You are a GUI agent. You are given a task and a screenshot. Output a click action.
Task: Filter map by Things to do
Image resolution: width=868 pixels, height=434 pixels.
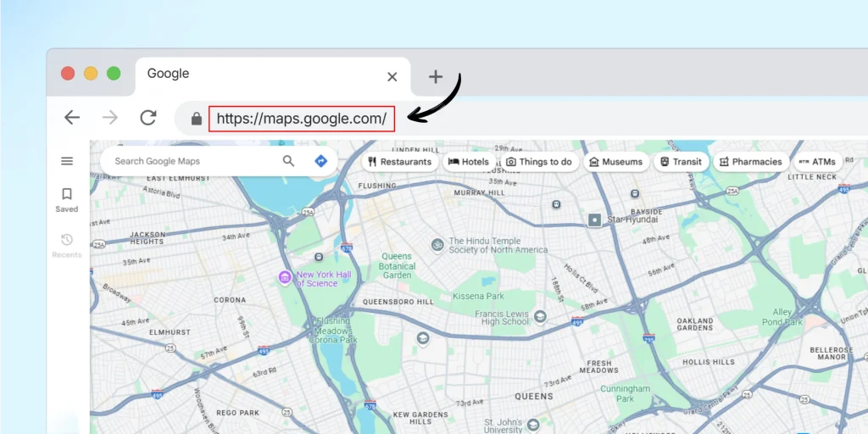pyautogui.click(x=539, y=162)
